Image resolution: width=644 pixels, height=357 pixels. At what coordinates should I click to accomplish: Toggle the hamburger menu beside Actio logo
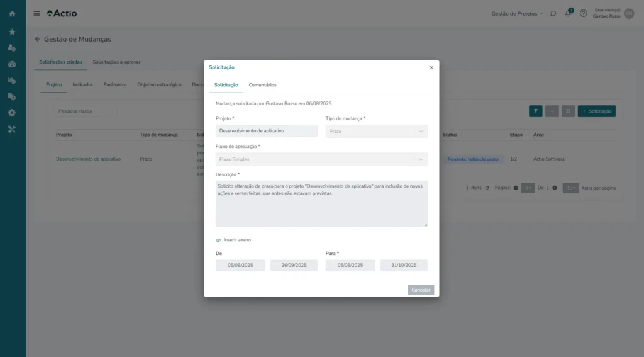[x=36, y=13]
